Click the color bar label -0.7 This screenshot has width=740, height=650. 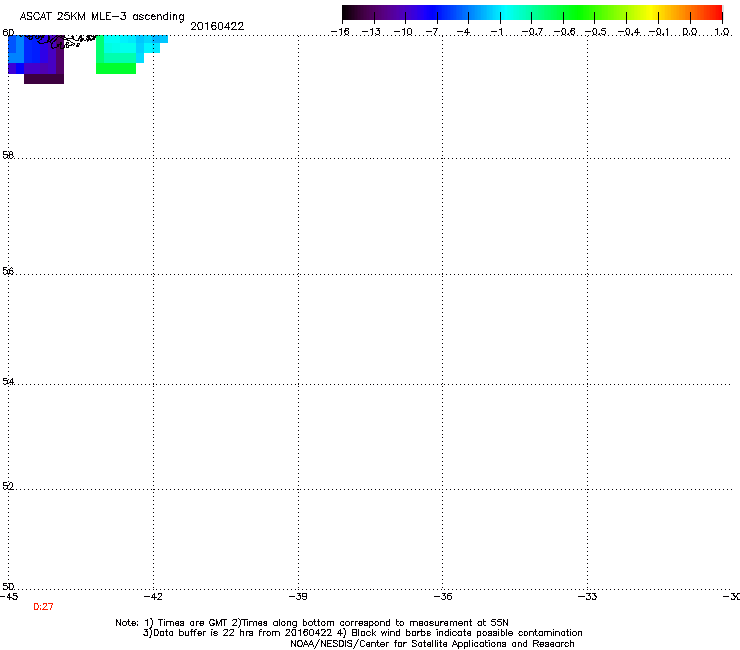point(532,32)
